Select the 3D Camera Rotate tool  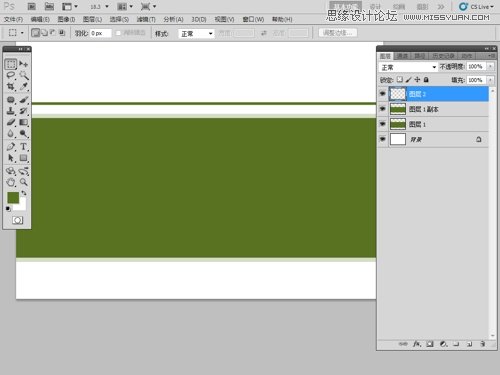(23, 171)
